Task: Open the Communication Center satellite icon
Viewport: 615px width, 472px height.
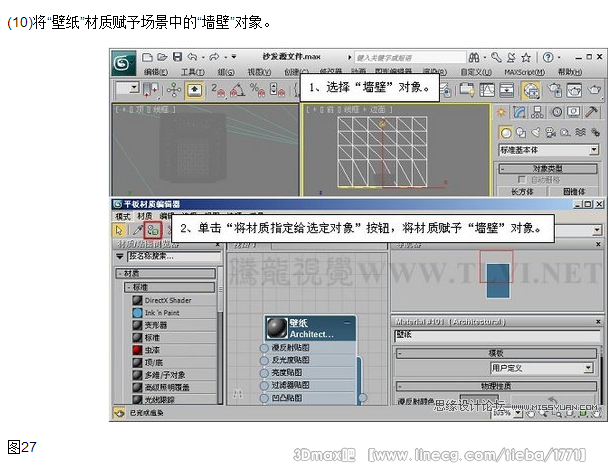Action: pyautogui.click(x=511, y=58)
